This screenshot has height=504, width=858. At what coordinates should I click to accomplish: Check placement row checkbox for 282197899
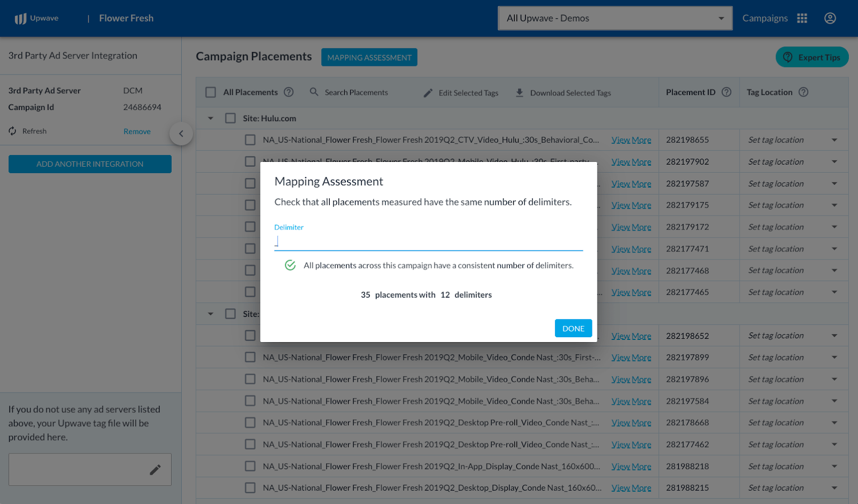coord(250,357)
